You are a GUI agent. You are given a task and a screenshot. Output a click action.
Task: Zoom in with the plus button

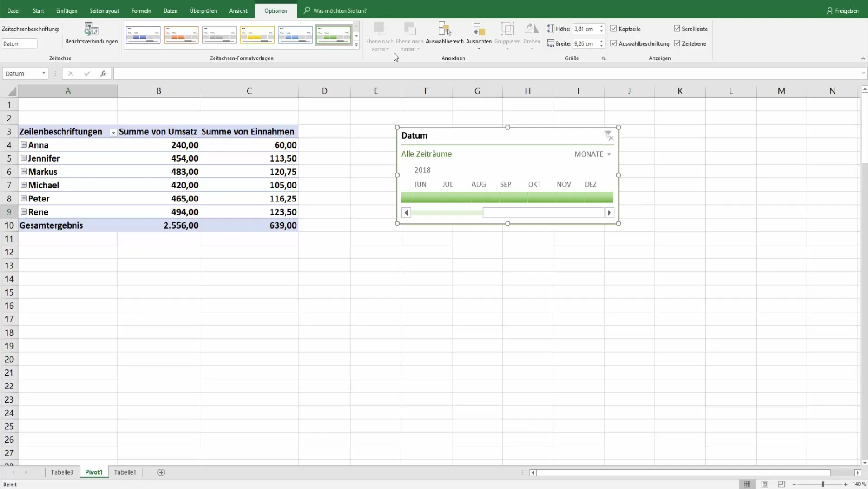(845, 484)
